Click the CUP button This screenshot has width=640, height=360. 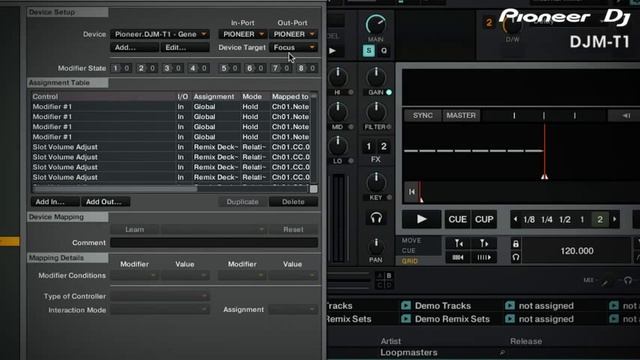(484, 219)
